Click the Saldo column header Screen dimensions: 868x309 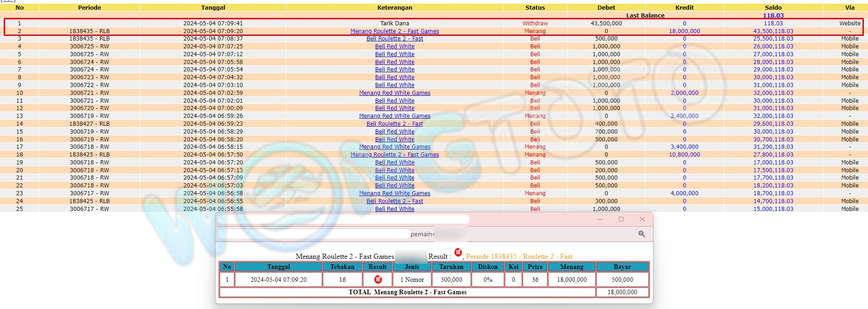773,7
